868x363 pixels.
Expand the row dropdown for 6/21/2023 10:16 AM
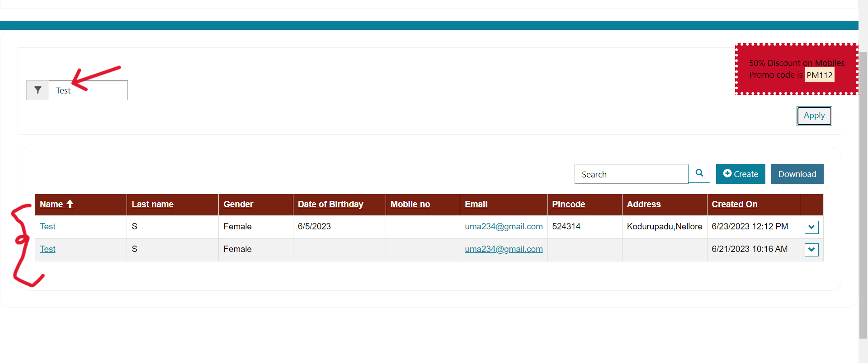point(811,250)
